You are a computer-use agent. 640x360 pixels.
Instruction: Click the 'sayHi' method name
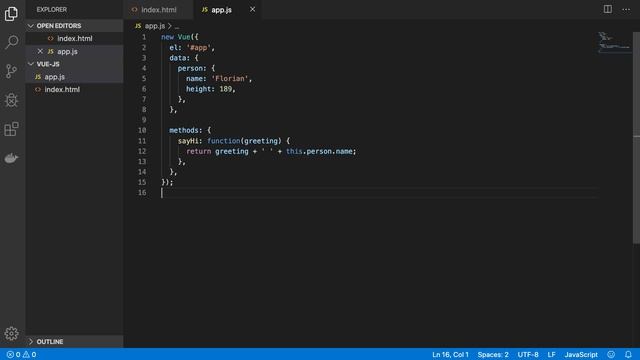pyautogui.click(x=188, y=141)
